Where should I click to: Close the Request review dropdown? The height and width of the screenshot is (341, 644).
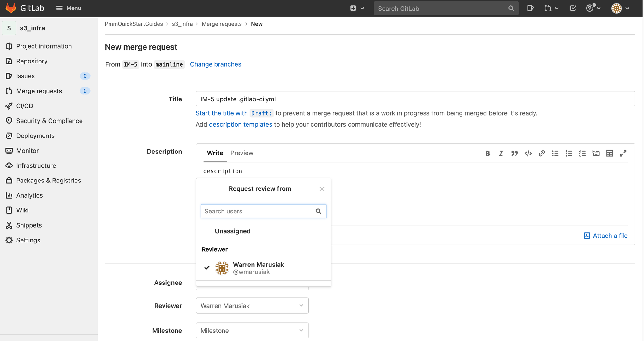tap(322, 189)
